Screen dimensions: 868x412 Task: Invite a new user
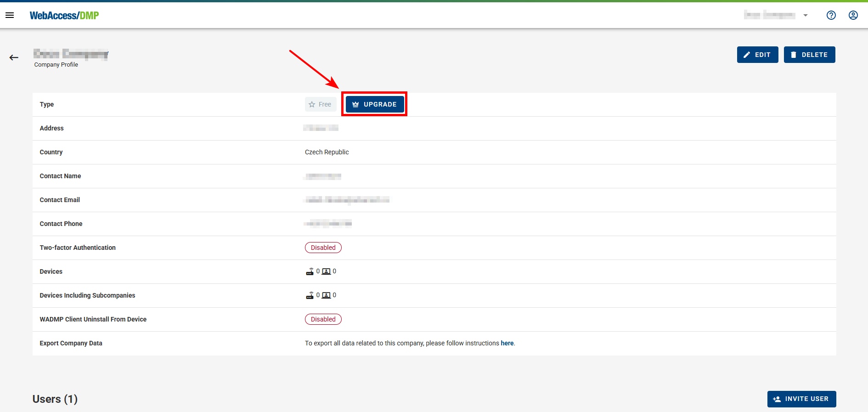(x=801, y=399)
